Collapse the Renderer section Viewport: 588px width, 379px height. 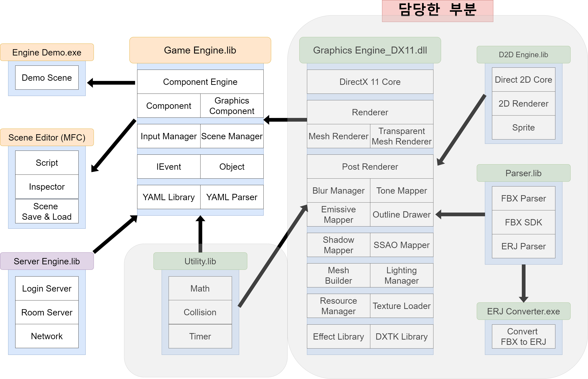pyautogui.click(x=370, y=112)
